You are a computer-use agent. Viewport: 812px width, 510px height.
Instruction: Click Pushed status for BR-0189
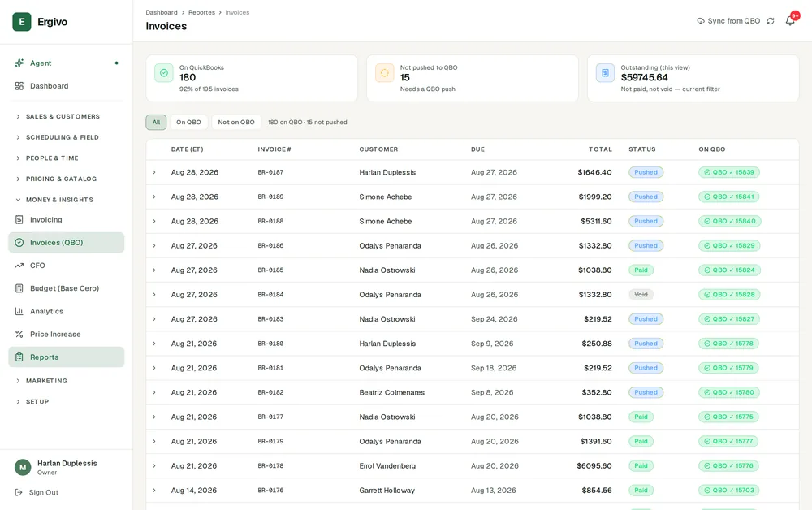pos(646,197)
